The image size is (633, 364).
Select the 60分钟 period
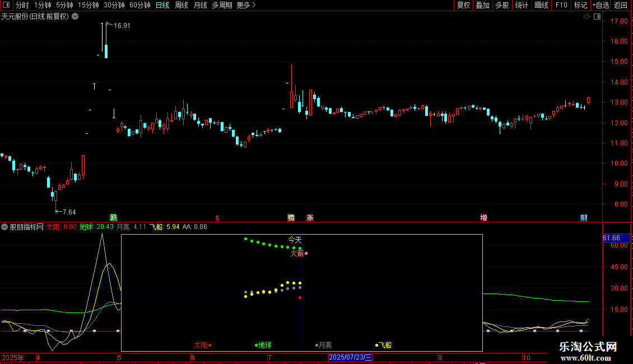coord(140,5)
